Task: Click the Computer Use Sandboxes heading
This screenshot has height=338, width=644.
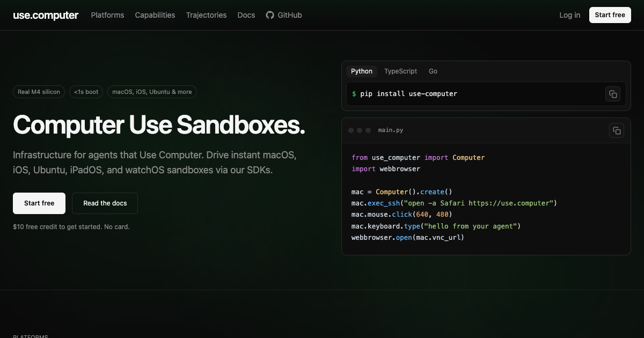Action: [159, 125]
